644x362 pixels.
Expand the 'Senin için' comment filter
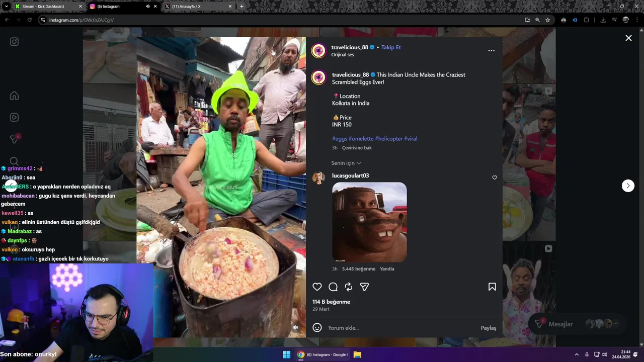[x=346, y=163]
